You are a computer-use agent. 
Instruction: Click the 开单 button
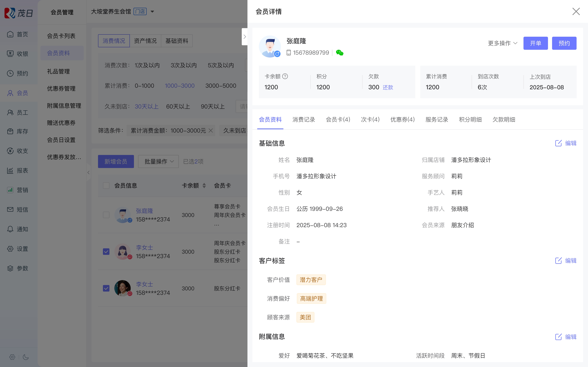[535, 43]
